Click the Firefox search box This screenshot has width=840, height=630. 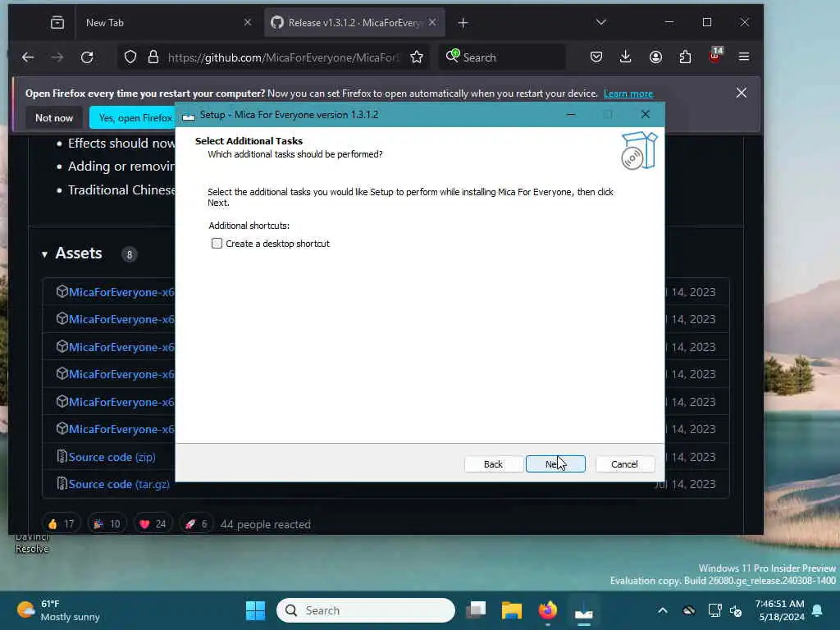pos(503,57)
